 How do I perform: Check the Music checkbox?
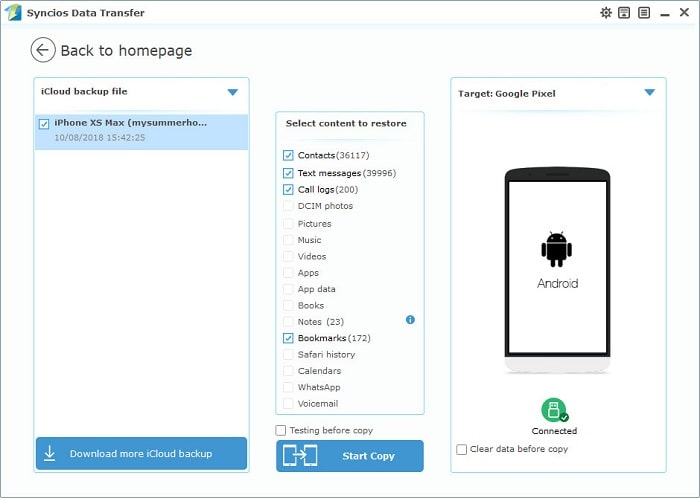click(x=288, y=240)
